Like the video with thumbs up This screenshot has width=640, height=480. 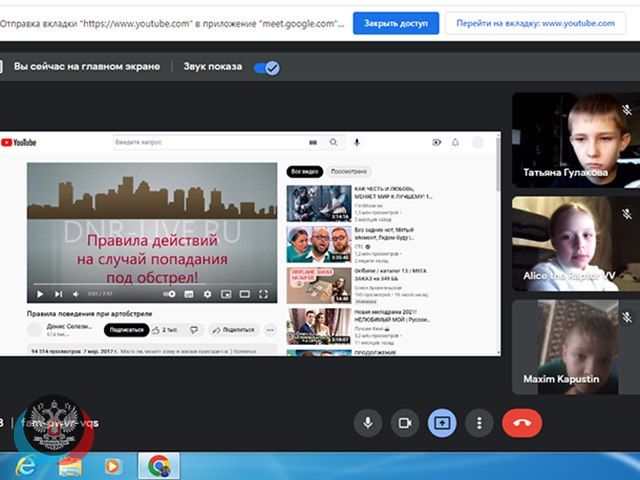(x=164, y=330)
